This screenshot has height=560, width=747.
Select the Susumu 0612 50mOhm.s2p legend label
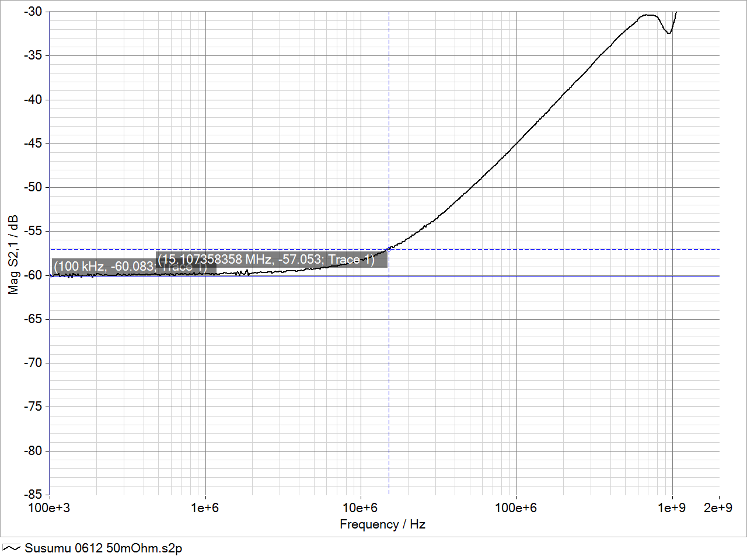103,548
